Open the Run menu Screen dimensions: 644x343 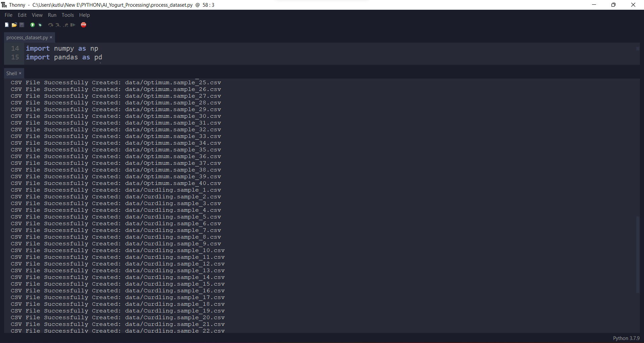[x=52, y=15]
